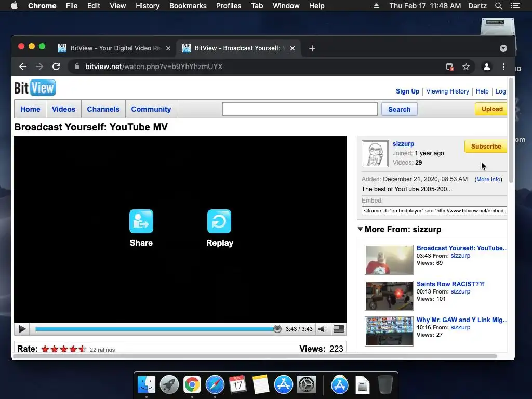This screenshot has width=532, height=399.
Task: Open the Apple menu
Action: [14, 6]
